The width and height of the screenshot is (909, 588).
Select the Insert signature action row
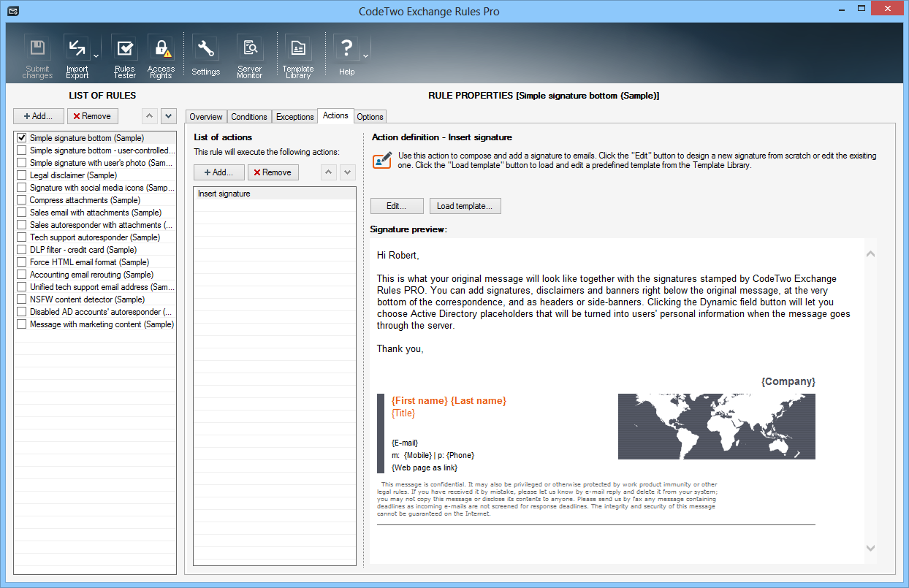pos(275,194)
